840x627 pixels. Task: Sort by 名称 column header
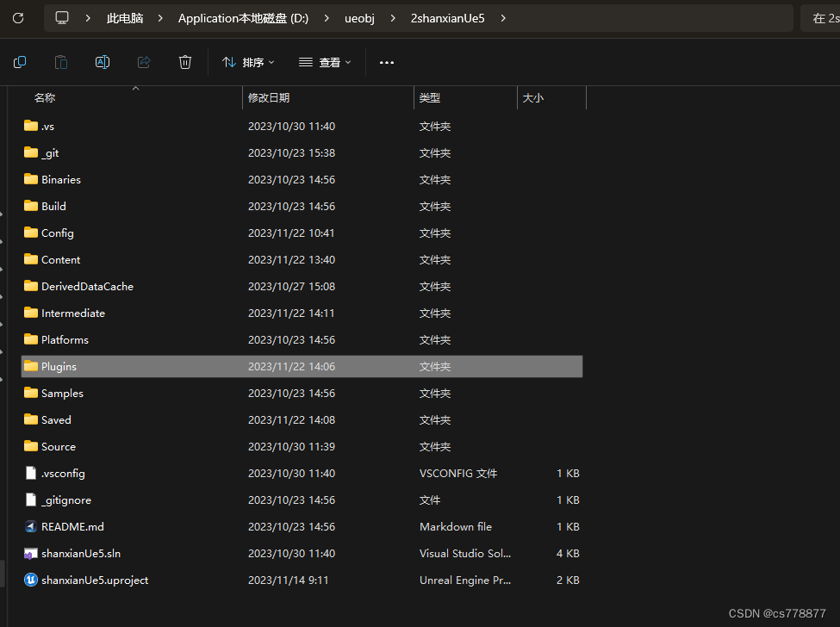(x=45, y=98)
